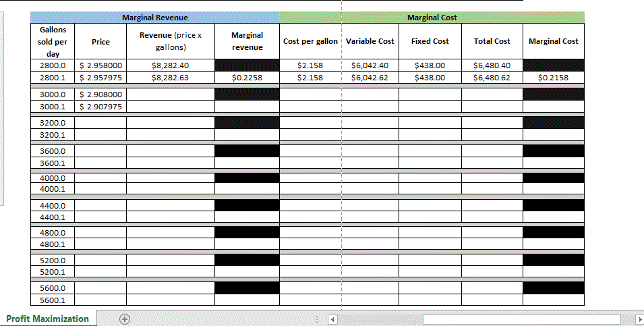Select the variable cost cell $6,042.40

tap(370, 65)
